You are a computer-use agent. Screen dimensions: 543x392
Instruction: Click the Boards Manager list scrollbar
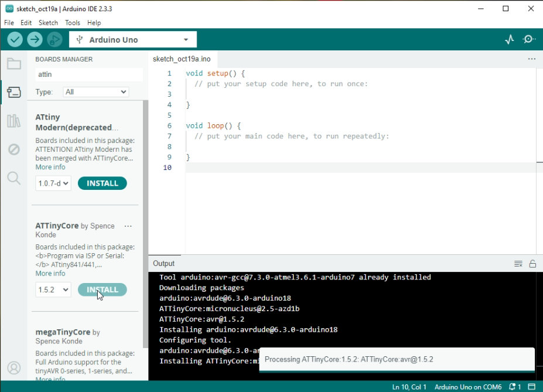tap(145, 224)
